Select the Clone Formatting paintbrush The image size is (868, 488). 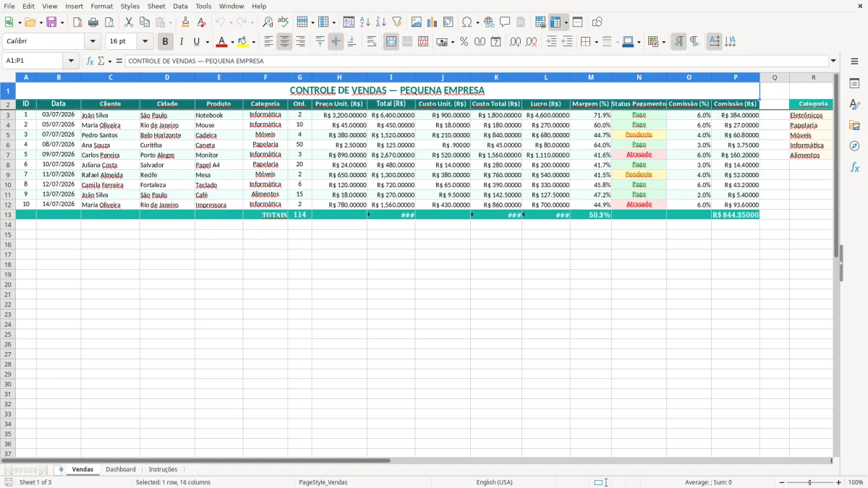[185, 22]
